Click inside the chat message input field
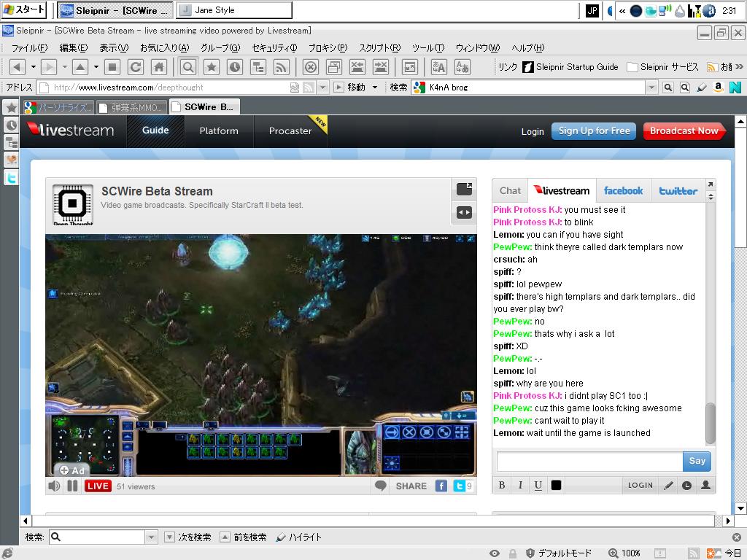 (589, 461)
